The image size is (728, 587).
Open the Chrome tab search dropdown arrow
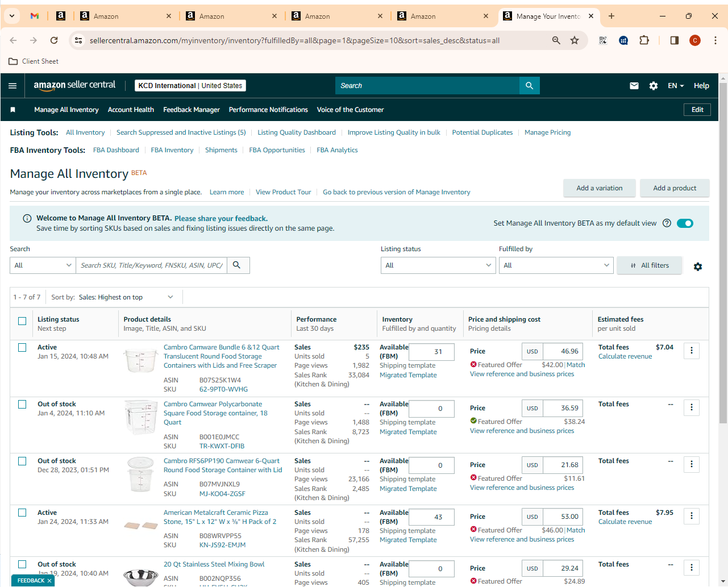click(x=12, y=16)
